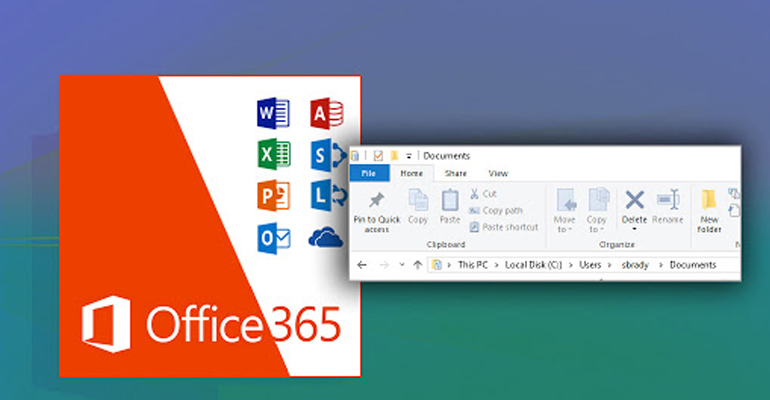Screen dimensions: 770x400
Task: Click the Delete X icon
Action: 634,200
